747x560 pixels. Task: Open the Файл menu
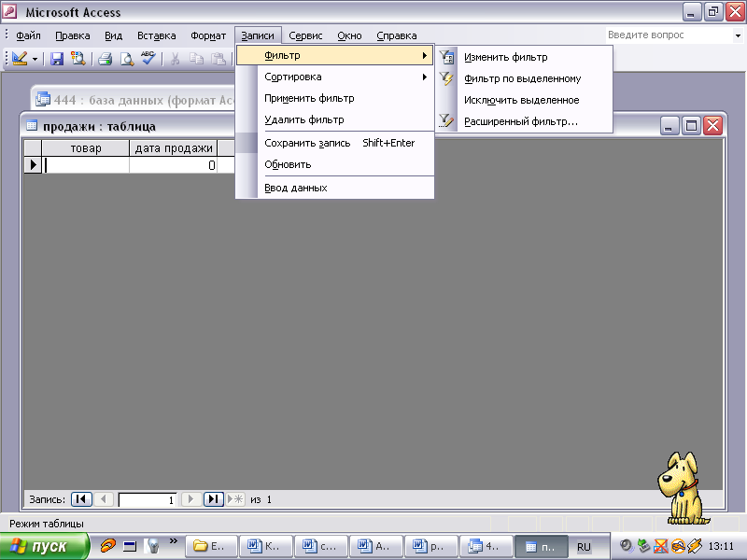pos(28,35)
